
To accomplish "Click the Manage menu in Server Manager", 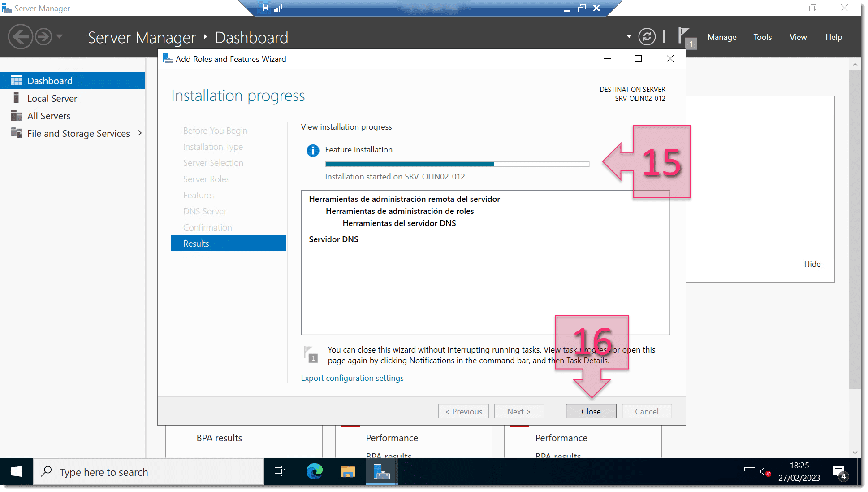I will [721, 37].
